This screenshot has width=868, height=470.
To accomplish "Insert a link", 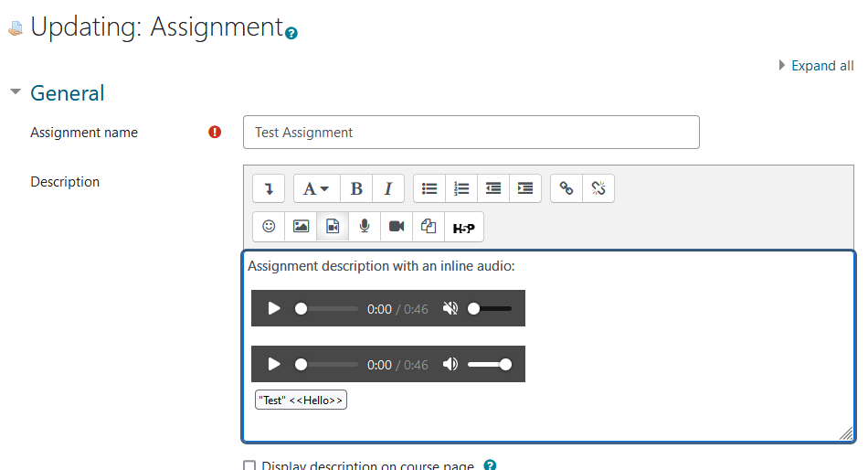I will click(x=566, y=188).
